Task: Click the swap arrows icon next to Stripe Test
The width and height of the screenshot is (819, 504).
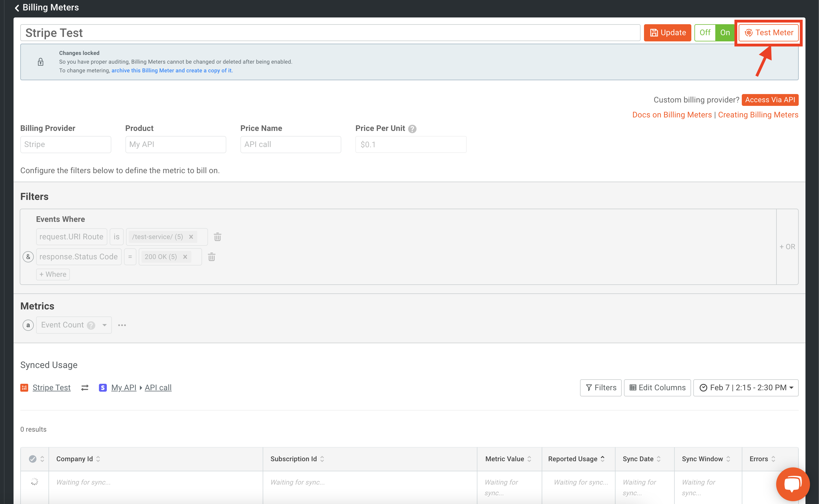Action: 85,388
